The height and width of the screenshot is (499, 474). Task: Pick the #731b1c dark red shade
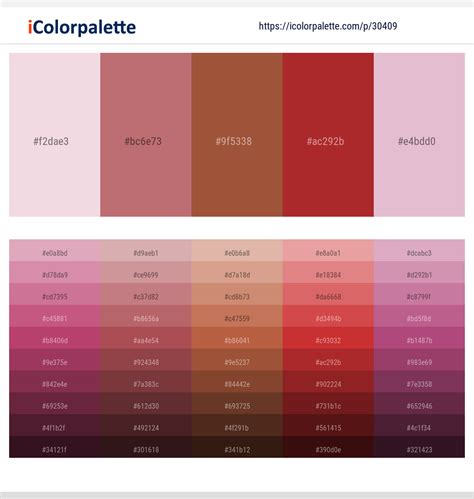pos(328,403)
